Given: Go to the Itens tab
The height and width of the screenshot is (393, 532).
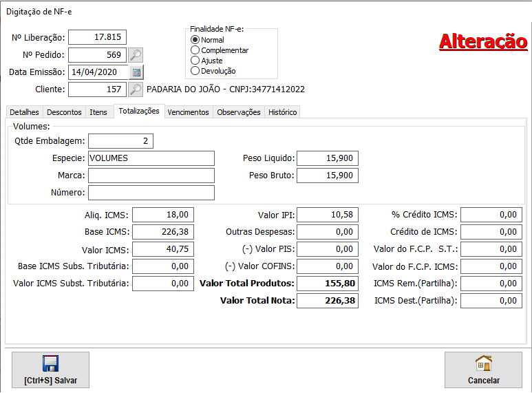Looking at the screenshot, I should click(98, 112).
